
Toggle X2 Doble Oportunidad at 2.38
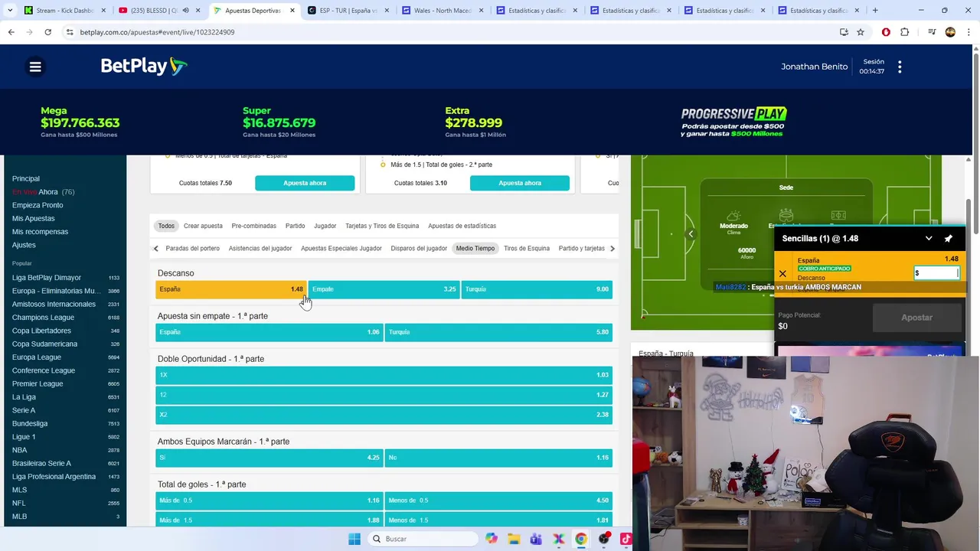(x=384, y=415)
